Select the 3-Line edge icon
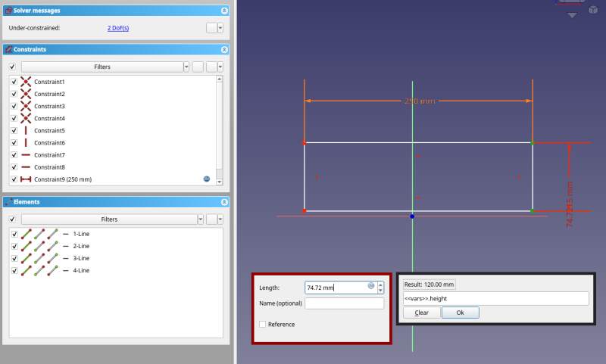Image resolution: width=606 pixels, height=364 pixels. click(27, 258)
